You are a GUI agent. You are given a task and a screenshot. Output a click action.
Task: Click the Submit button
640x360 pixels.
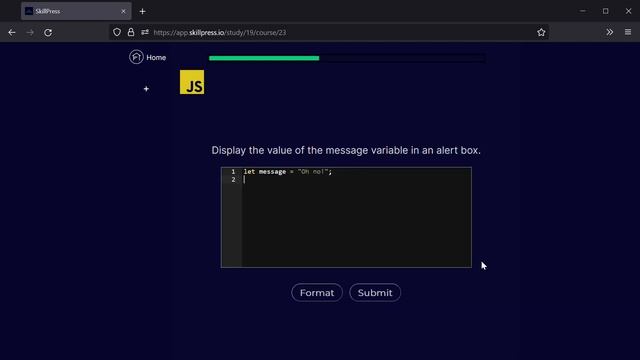(x=375, y=293)
